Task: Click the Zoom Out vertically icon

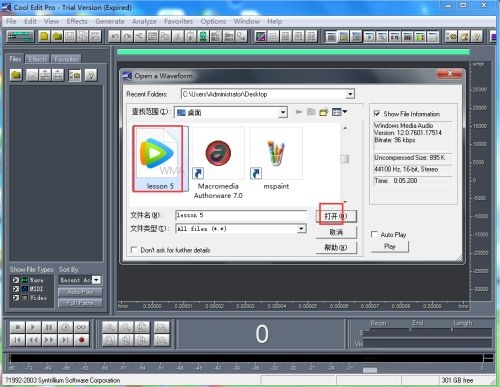Action: coord(162,340)
